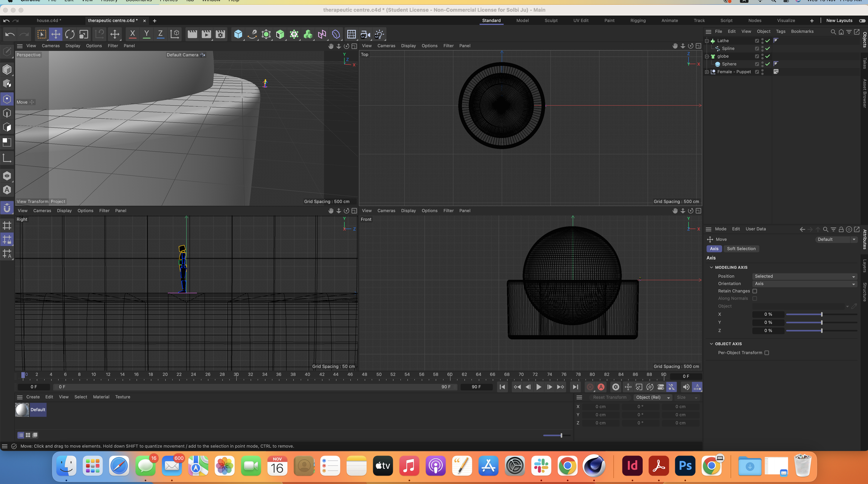
Task: Open Tags menu in Object Manager
Action: pos(781,31)
